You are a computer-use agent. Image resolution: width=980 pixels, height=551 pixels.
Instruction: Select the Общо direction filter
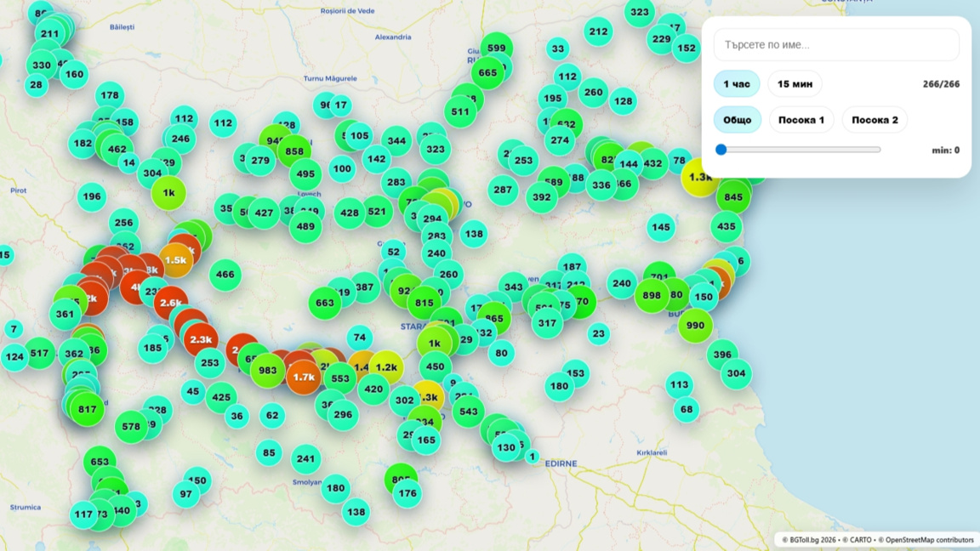tap(737, 120)
